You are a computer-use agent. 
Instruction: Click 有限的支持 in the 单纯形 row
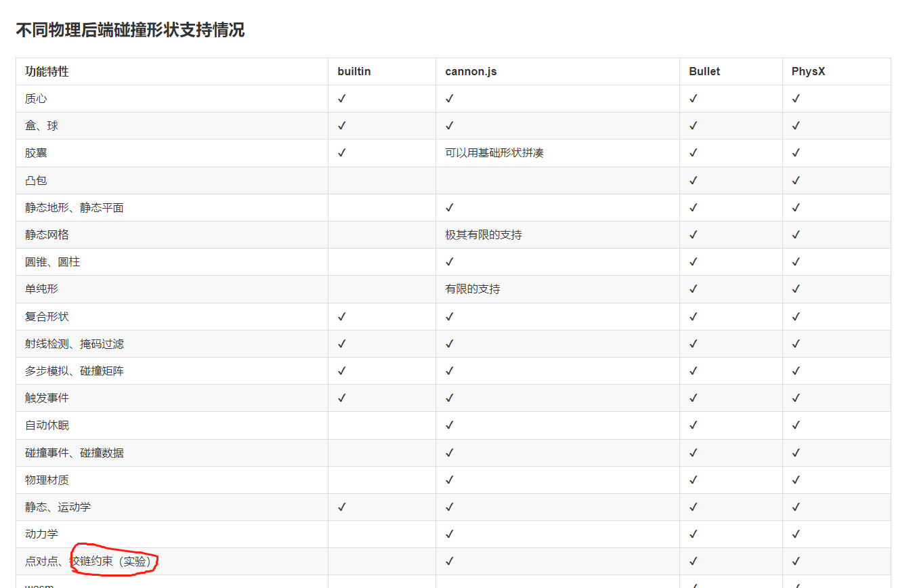[x=473, y=289]
